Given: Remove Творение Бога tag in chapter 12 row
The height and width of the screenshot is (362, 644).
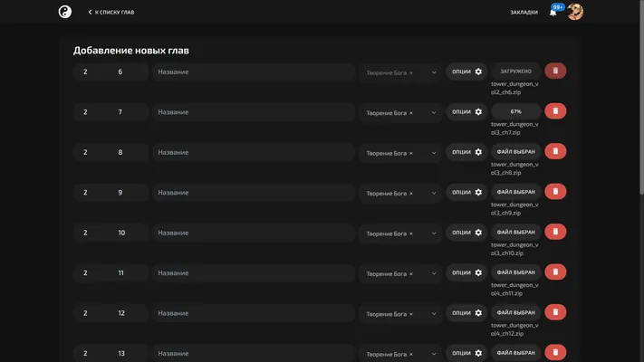Looking at the screenshot, I should [410, 314].
